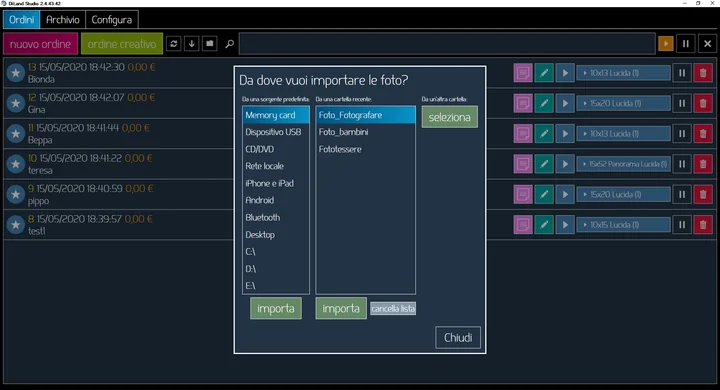720x390 pixels.
Task: Delete order 12 Gina with trash icon
Action: point(703,103)
